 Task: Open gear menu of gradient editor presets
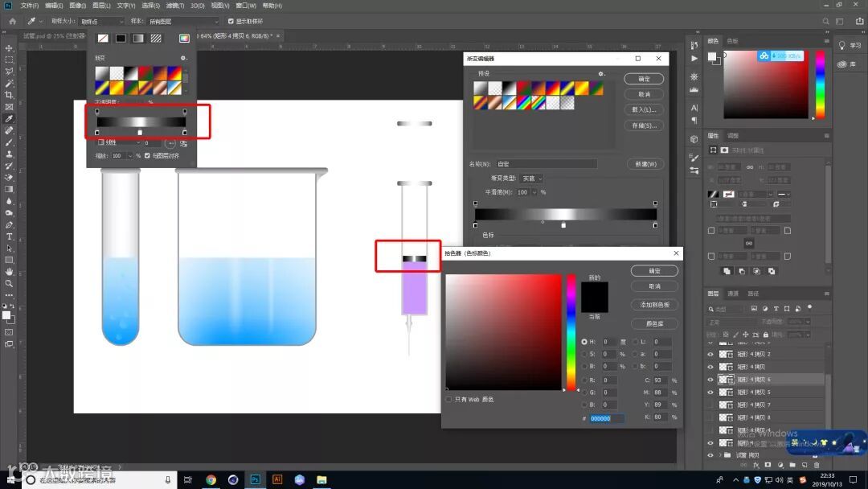(601, 74)
